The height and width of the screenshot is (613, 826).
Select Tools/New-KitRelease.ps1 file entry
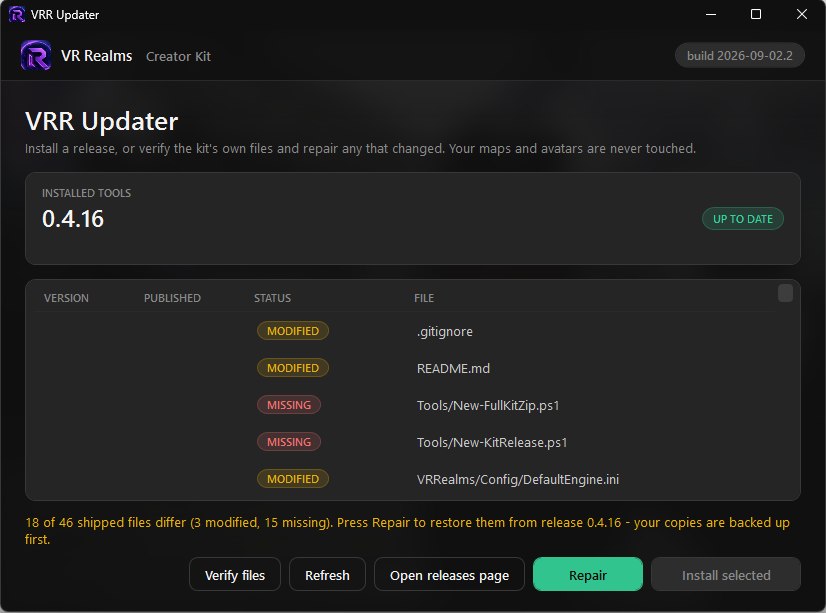(x=406, y=442)
